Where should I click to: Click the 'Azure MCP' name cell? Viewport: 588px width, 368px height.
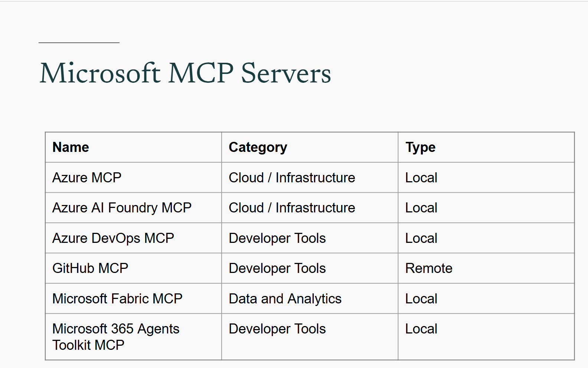click(x=87, y=178)
